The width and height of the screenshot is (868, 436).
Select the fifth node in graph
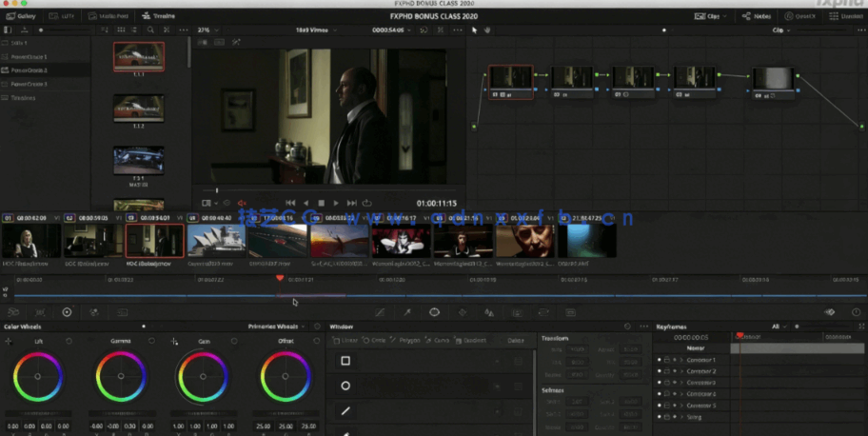coord(774,84)
